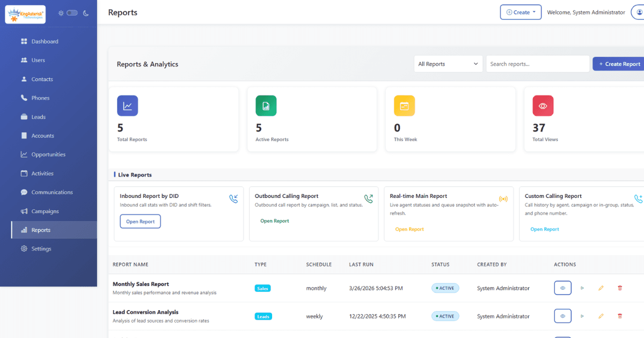View the Lead Conversion Analysis report
Screen dimensions: 644x338
click(562, 316)
